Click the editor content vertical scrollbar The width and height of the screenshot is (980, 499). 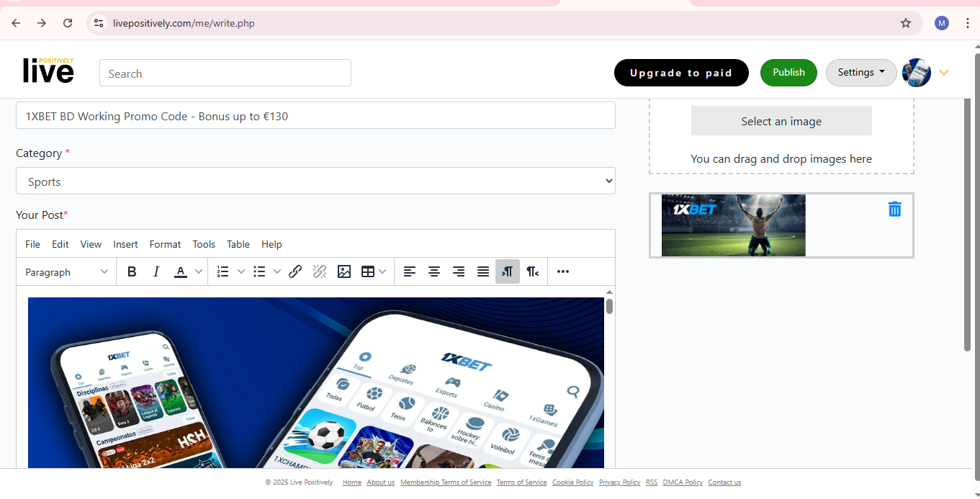[609, 306]
